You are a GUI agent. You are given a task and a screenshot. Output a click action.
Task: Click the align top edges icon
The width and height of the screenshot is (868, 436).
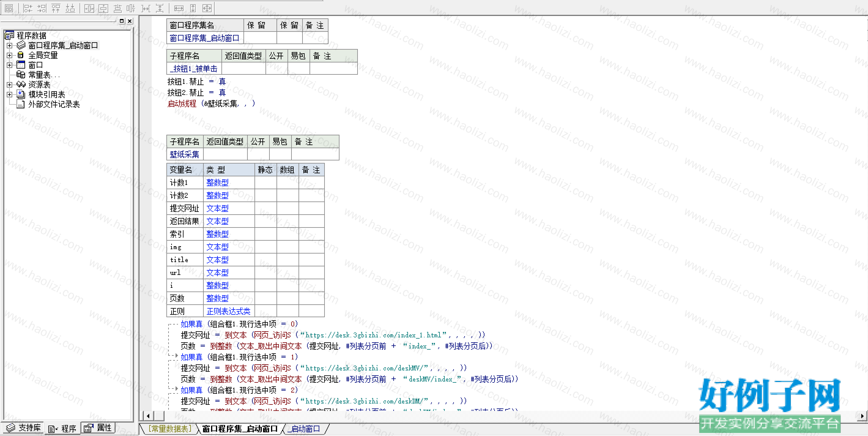(x=56, y=8)
